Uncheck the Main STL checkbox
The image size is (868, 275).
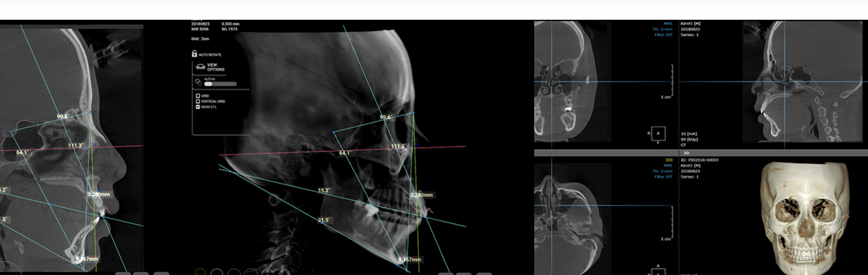[x=198, y=107]
